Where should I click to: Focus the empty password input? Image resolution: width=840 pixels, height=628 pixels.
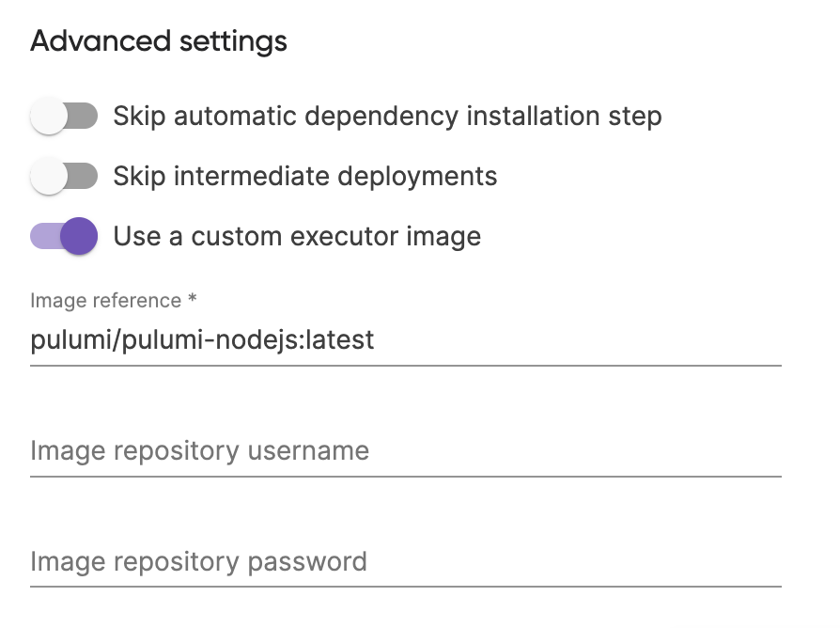coord(376,561)
